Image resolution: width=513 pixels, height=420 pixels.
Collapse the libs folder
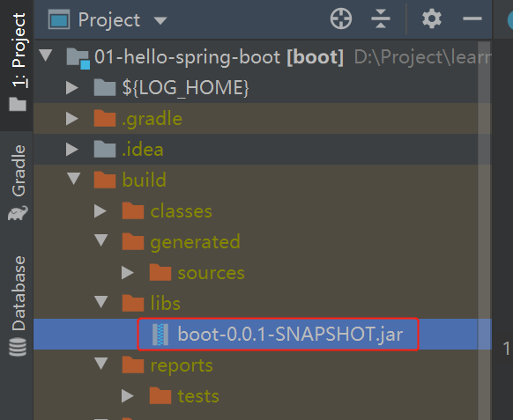[101, 302]
